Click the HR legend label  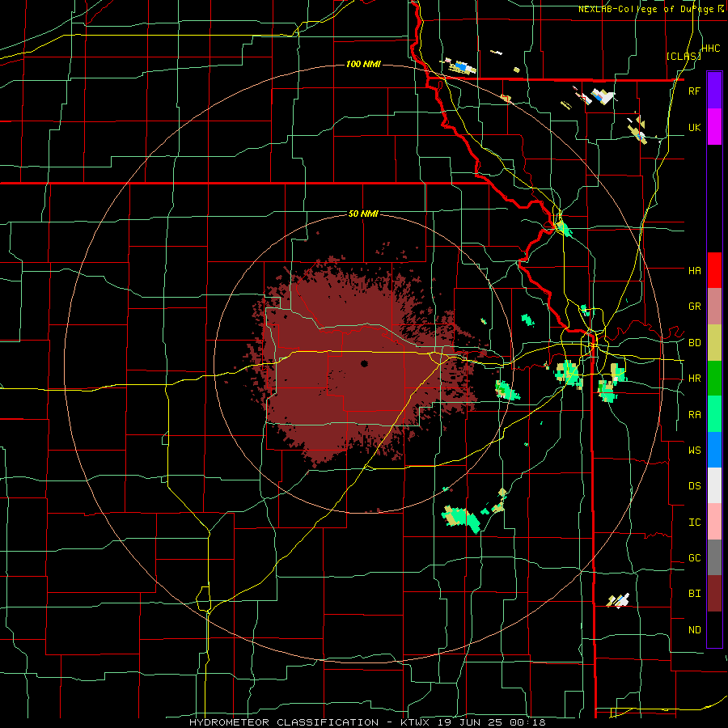coord(694,379)
